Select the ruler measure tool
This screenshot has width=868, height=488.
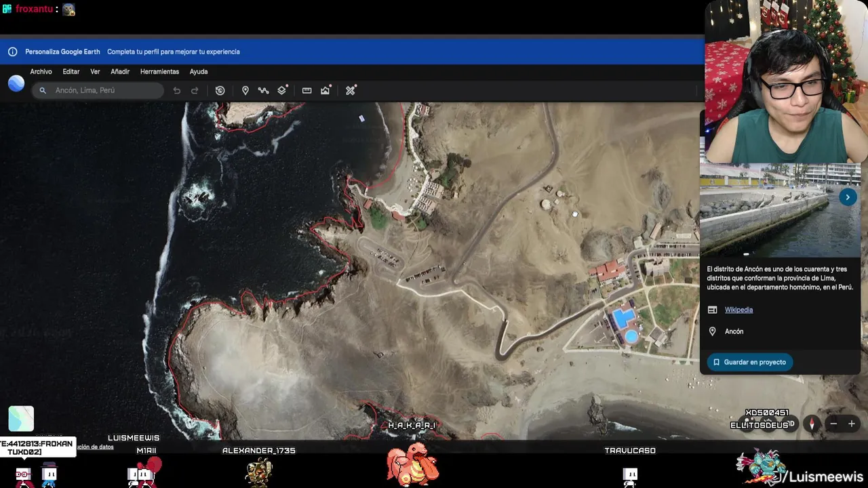[x=307, y=90]
